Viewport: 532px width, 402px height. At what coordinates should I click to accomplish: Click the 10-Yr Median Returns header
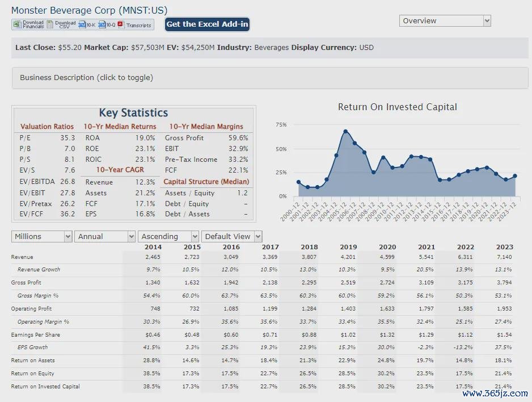tap(120, 127)
